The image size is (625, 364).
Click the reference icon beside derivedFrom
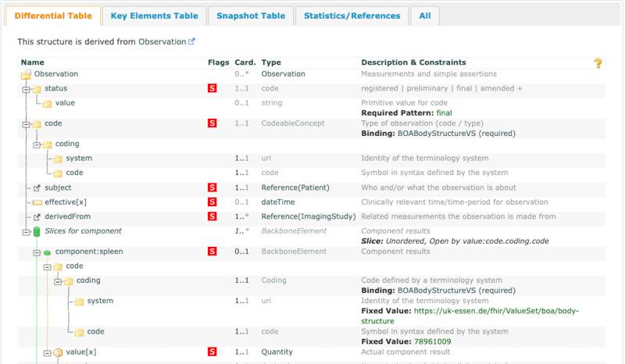point(36,216)
